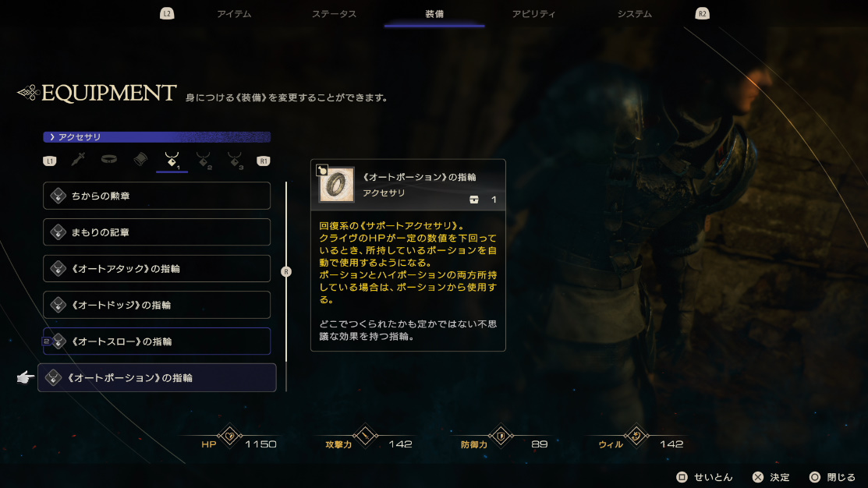
Task: Select accessory slot 3 icon
Action: tap(236, 161)
